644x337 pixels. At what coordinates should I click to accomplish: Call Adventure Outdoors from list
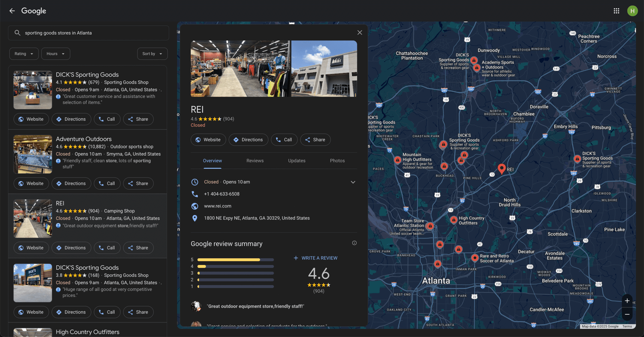pyautogui.click(x=107, y=184)
